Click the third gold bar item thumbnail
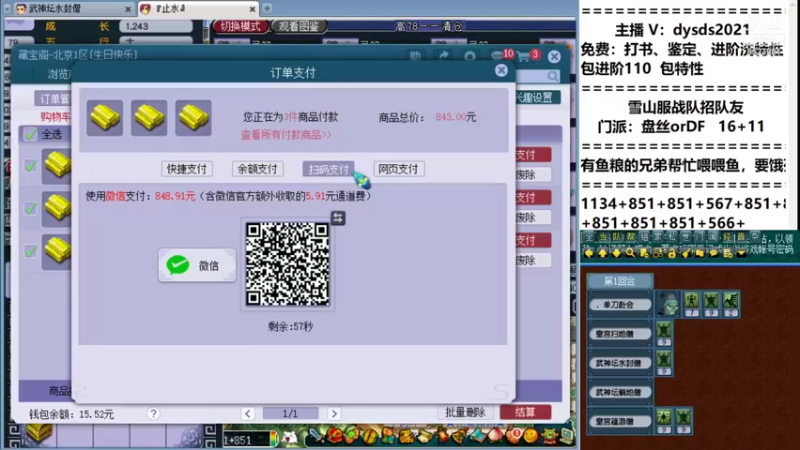800x450 pixels. point(193,118)
